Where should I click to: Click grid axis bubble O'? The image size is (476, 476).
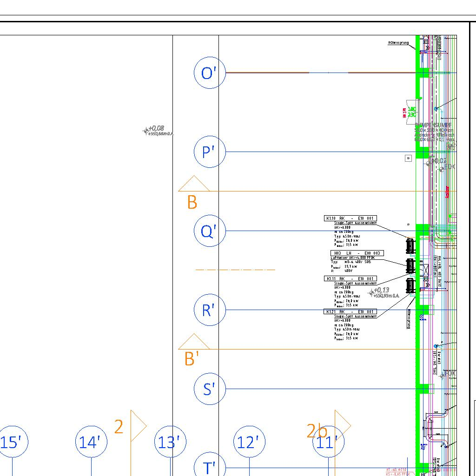point(210,73)
